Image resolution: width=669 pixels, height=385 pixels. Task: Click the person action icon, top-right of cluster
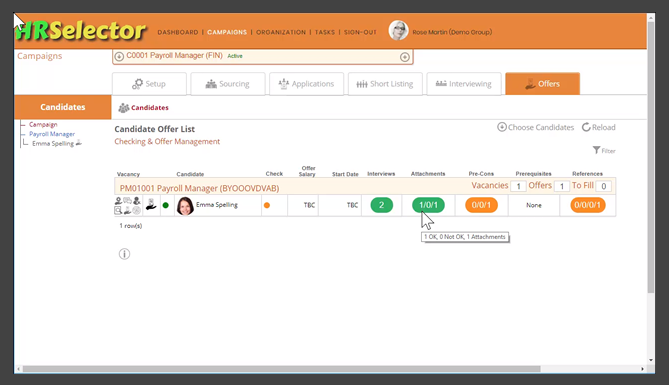point(137,201)
